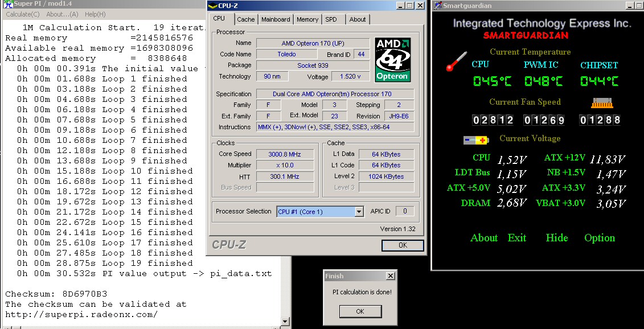Click the Smartguardian title bar icon
The width and height of the screenshot is (644, 329).
click(438, 5)
